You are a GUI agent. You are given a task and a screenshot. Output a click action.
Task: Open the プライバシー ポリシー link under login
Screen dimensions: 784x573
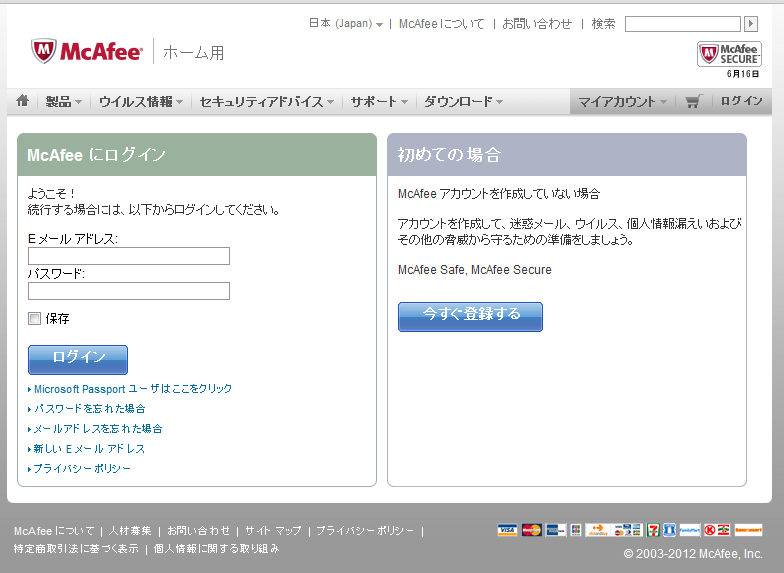(x=82, y=468)
